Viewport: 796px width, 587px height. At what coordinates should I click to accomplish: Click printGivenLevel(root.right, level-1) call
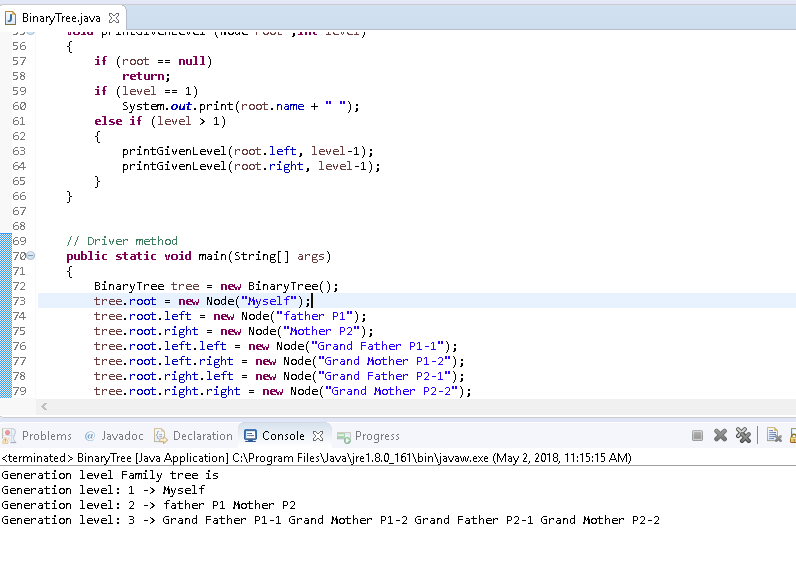(x=251, y=166)
